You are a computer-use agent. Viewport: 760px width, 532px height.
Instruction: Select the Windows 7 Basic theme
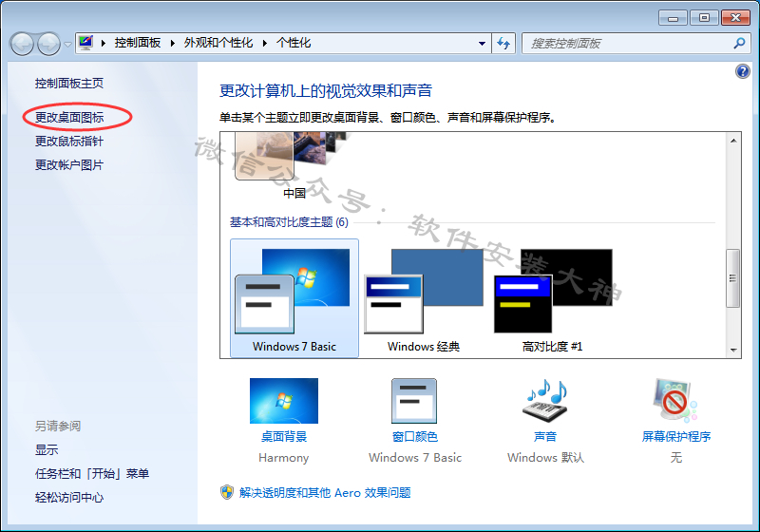294,298
